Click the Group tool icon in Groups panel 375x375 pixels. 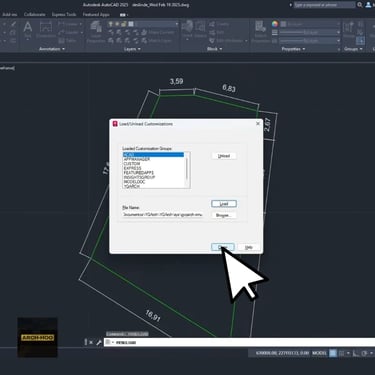click(349, 28)
